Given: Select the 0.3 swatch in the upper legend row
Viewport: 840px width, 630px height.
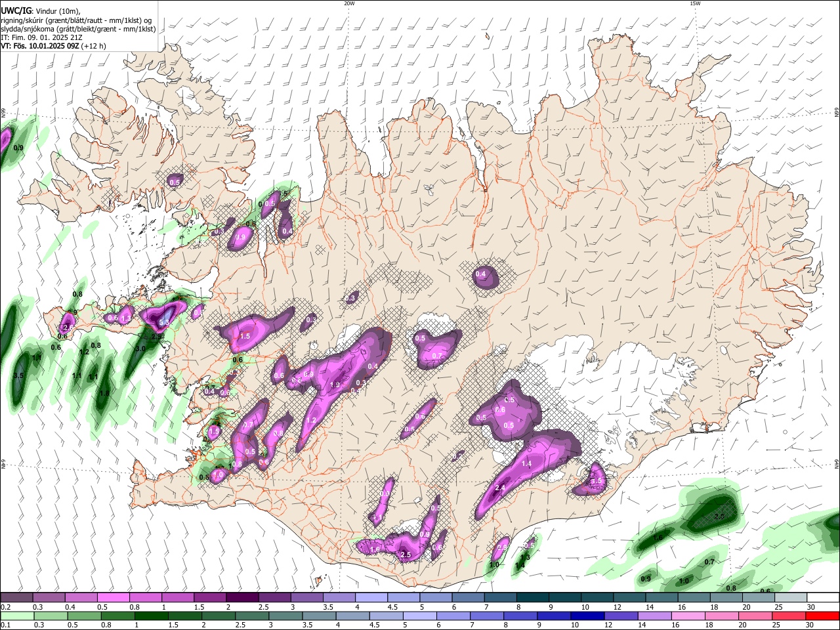Looking at the screenshot, I should [x=49, y=598].
